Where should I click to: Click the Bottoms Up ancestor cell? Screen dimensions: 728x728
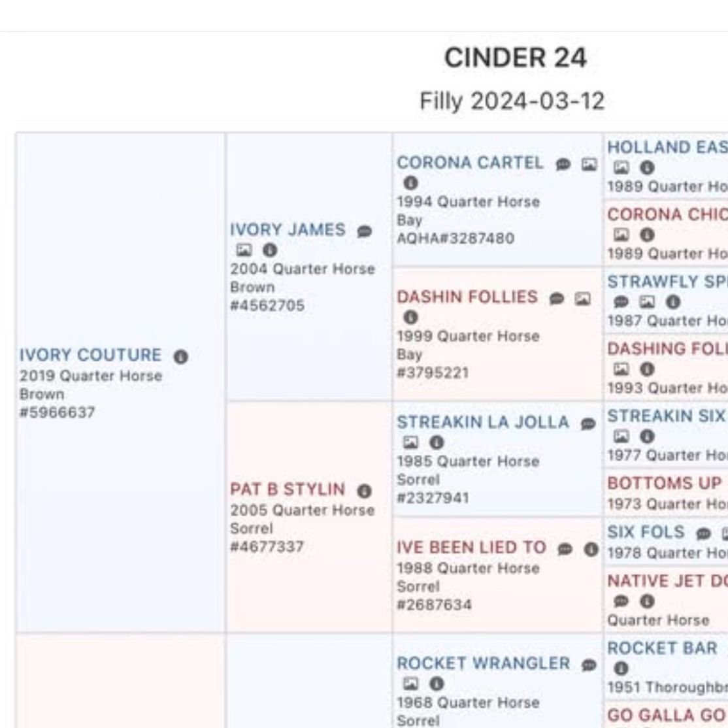pos(664,484)
